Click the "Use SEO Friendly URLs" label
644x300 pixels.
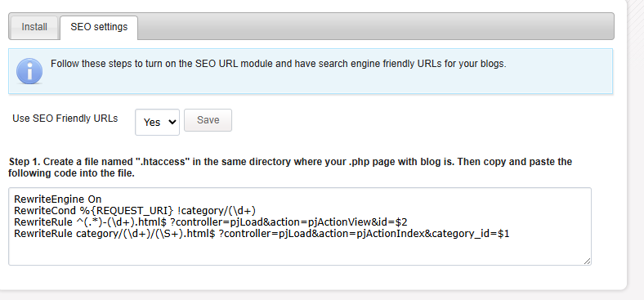[x=65, y=119]
